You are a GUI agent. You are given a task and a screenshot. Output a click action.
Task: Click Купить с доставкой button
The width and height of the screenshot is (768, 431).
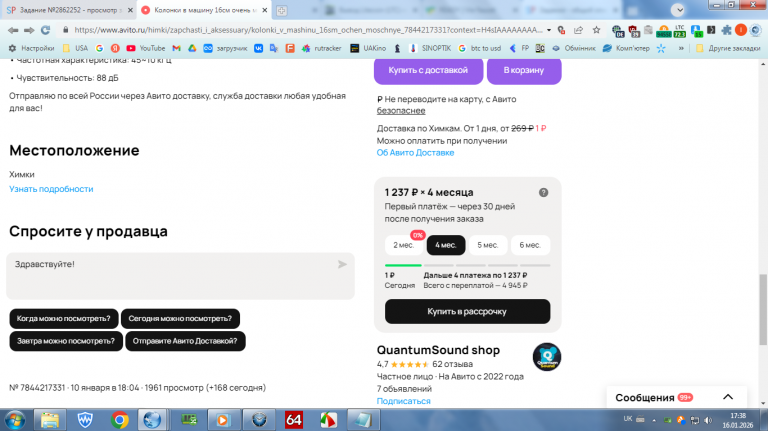click(x=428, y=71)
